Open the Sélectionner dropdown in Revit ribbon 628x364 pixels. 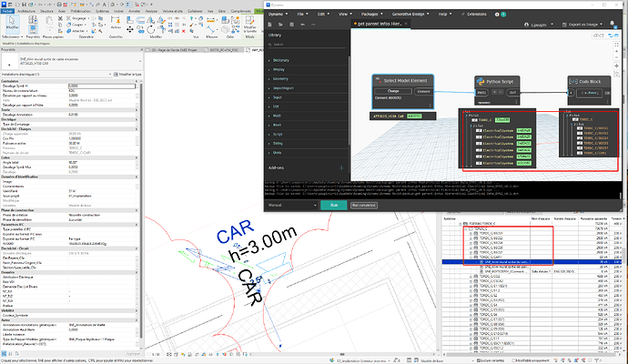pos(13,36)
